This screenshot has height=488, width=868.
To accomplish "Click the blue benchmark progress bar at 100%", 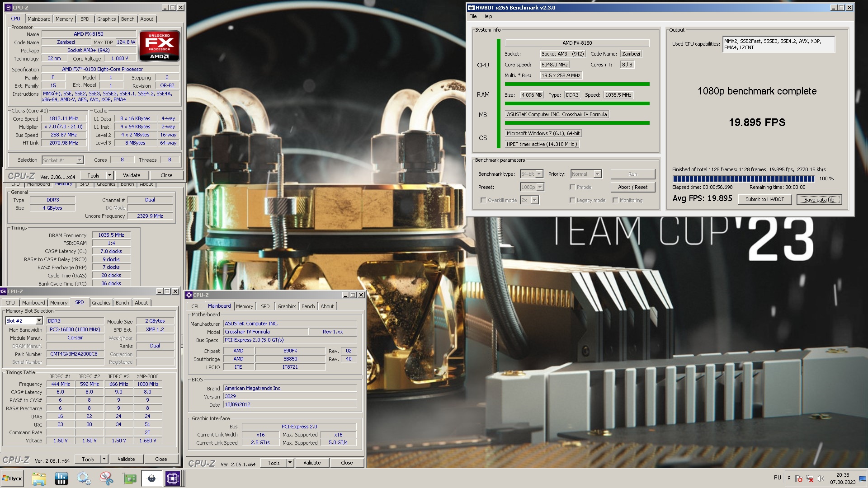I will [743, 179].
